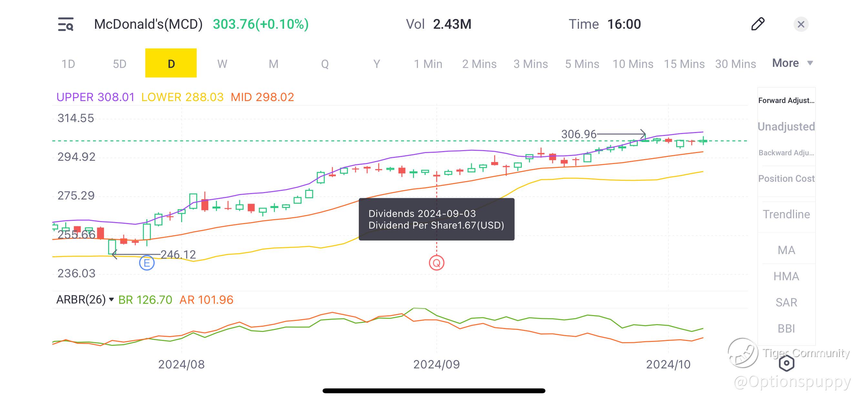Open the ARBR(26) indicator dropdown

tap(85, 300)
